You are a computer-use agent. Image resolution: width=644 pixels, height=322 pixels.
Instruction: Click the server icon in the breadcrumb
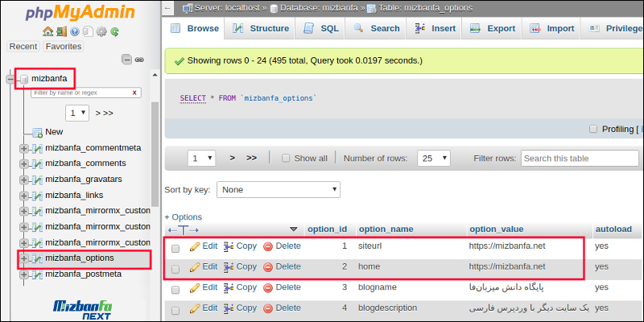pyautogui.click(x=188, y=8)
